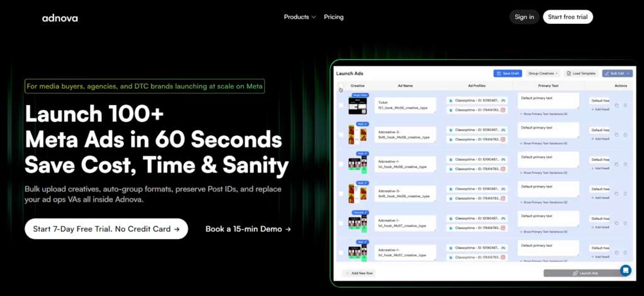Image resolution: width=644 pixels, height=296 pixels.
Task: Toggle the select-all checkbox in the table header
Action: click(x=341, y=86)
